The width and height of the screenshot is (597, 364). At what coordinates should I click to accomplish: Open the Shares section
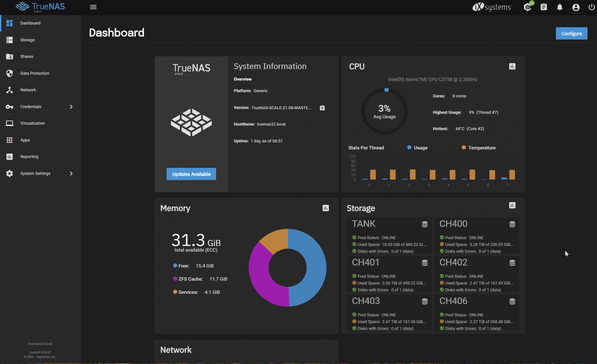[27, 56]
